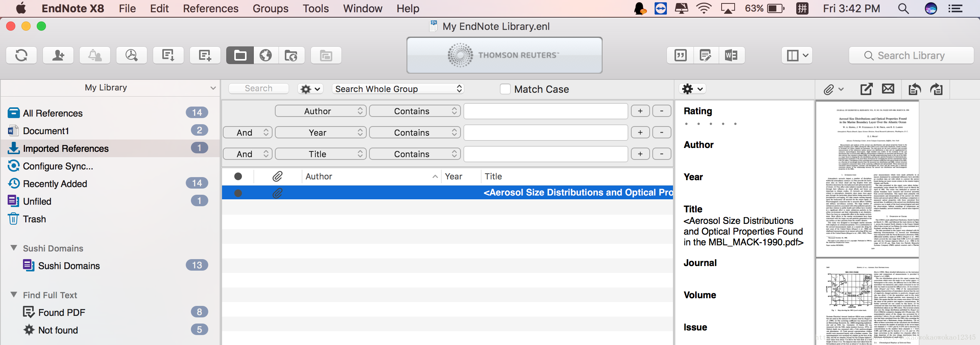Switch to Online Search mode globe icon
The height and width of the screenshot is (345, 980).
click(x=266, y=56)
